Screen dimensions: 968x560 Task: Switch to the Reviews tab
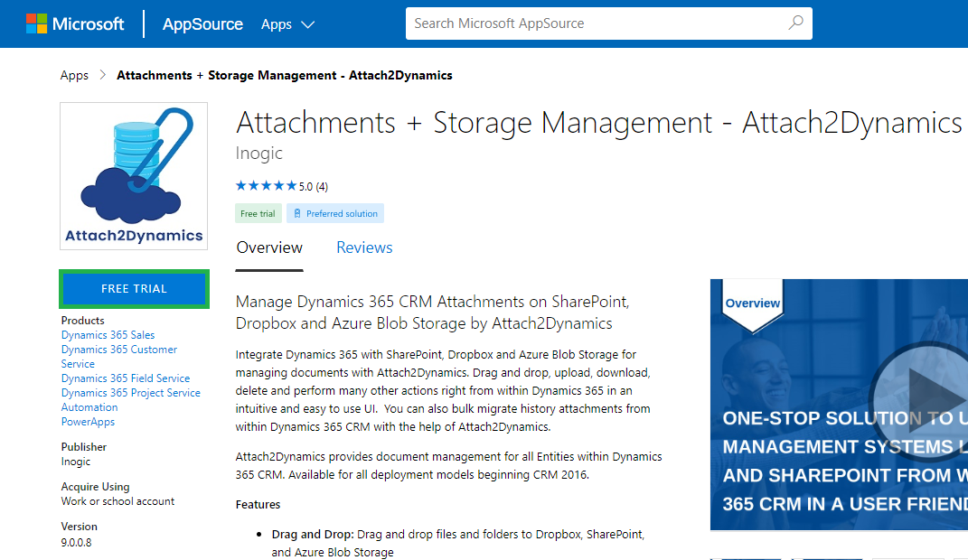(363, 247)
